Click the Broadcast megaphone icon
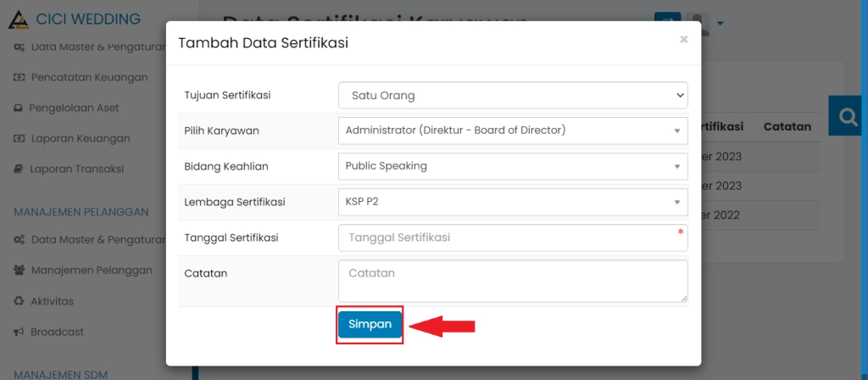 coord(19,332)
